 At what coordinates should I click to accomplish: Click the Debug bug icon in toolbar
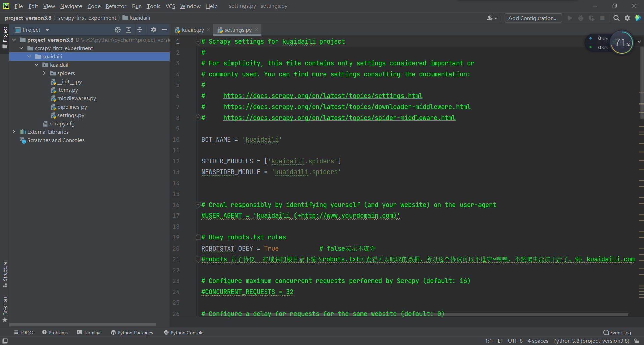581,18
